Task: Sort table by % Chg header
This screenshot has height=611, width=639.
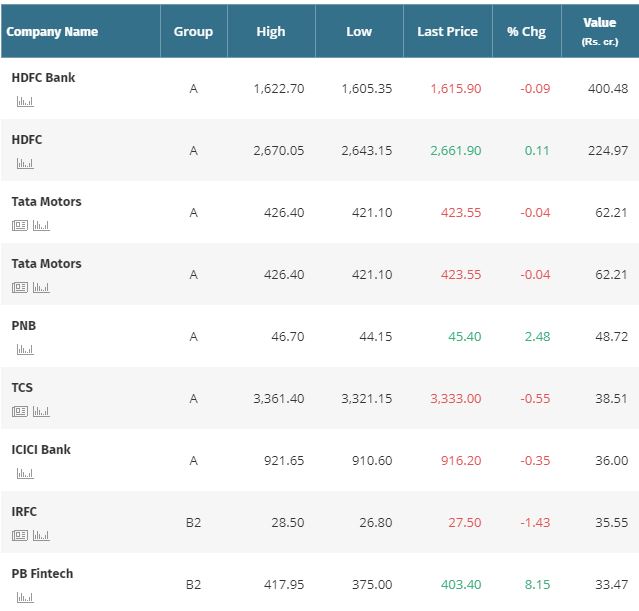Action: coord(526,32)
